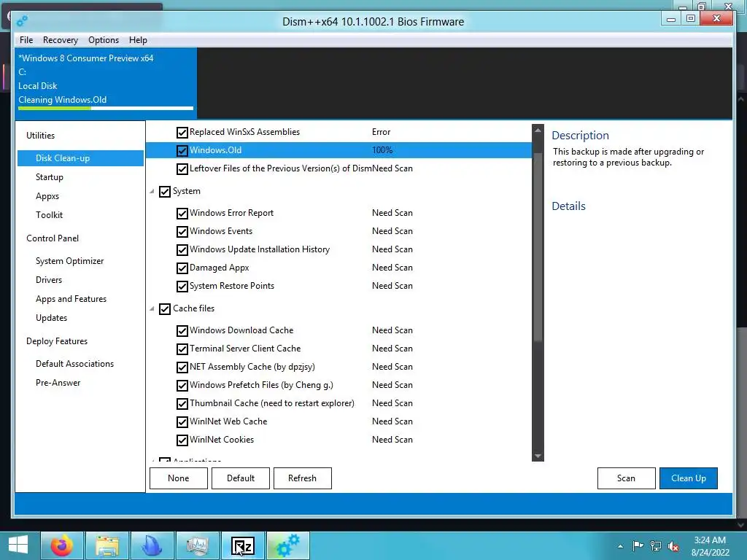Image resolution: width=747 pixels, height=560 pixels.
Task: Open the Help menu
Action: [x=138, y=40]
